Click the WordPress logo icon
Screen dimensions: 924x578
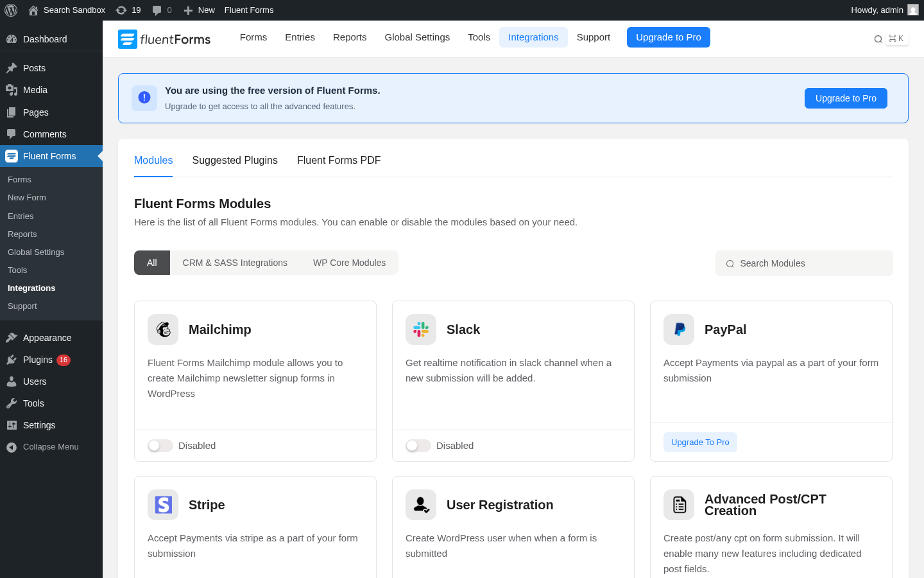click(11, 10)
